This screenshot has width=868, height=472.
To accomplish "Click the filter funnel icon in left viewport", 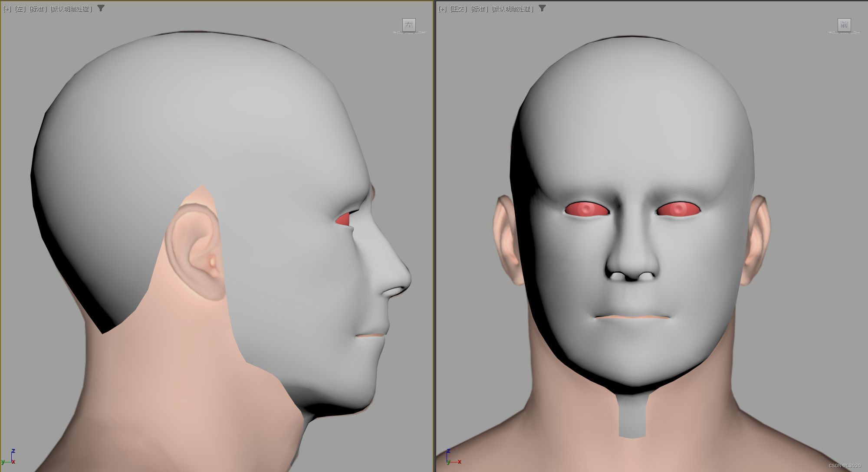I will pyautogui.click(x=101, y=8).
